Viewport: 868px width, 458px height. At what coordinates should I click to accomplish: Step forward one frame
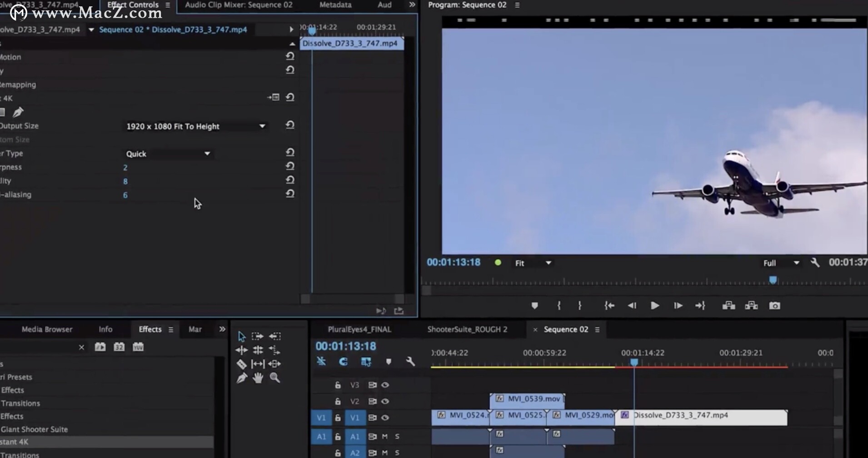click(x=678, y=306)
